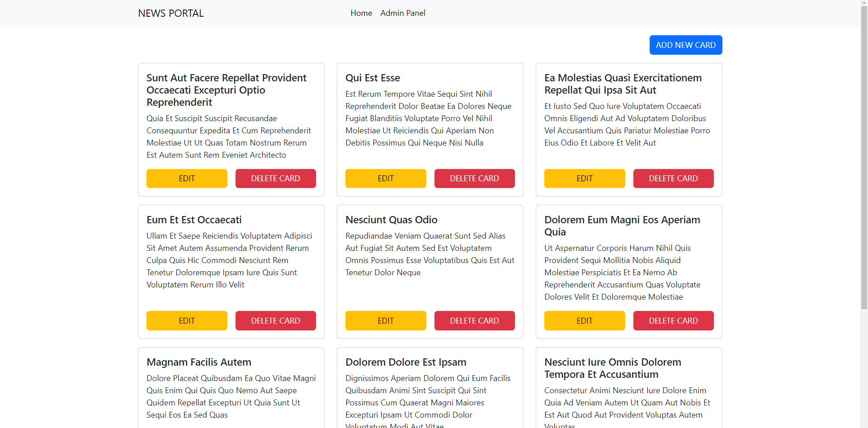Delete the 'Qui Est Esse' card
The image size is (868, 428).
pyautogui.click(x=474, y=179)
